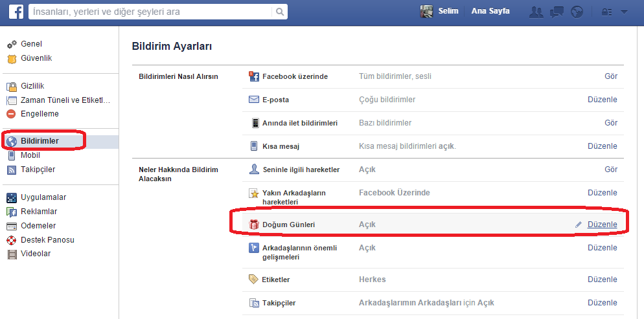Click the Yakın Arkadaşların star icon
Viewport: 644px width, 319px height.
point(254,193)
